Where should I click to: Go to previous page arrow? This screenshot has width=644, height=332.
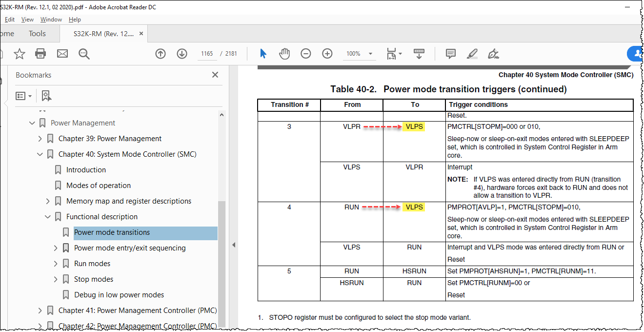[161, 54]
